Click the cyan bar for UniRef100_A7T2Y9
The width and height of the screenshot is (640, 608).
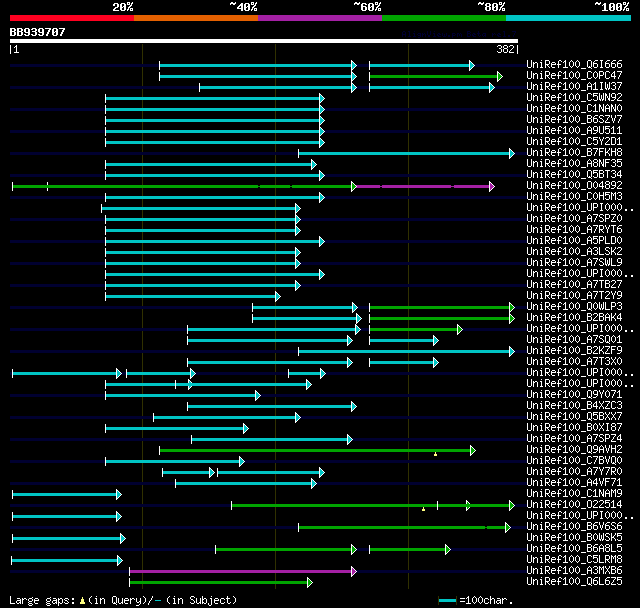[x=193, y=296]
